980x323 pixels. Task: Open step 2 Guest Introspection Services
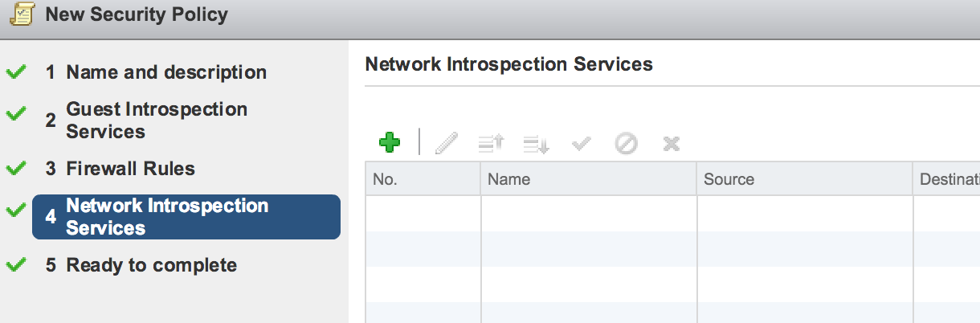click(156, 121)
